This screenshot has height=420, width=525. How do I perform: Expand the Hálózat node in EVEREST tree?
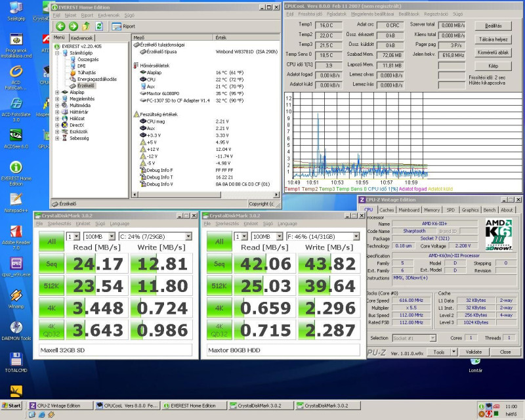coord(57,119)
